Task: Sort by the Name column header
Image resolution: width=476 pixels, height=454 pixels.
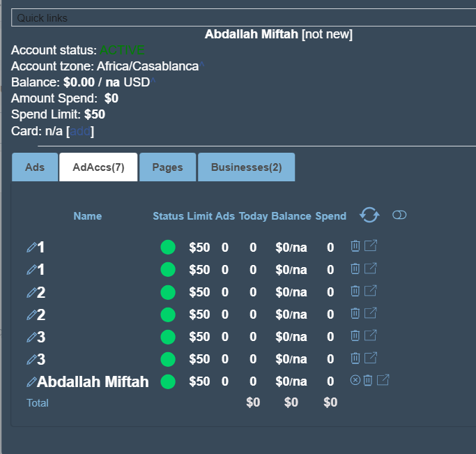Action: pyautogui.click(x=88, y=216)
